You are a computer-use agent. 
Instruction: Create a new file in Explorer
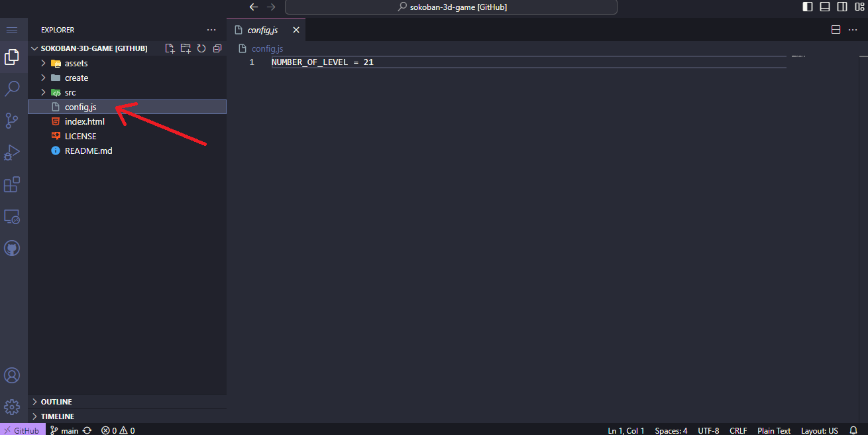click(170, 48)
